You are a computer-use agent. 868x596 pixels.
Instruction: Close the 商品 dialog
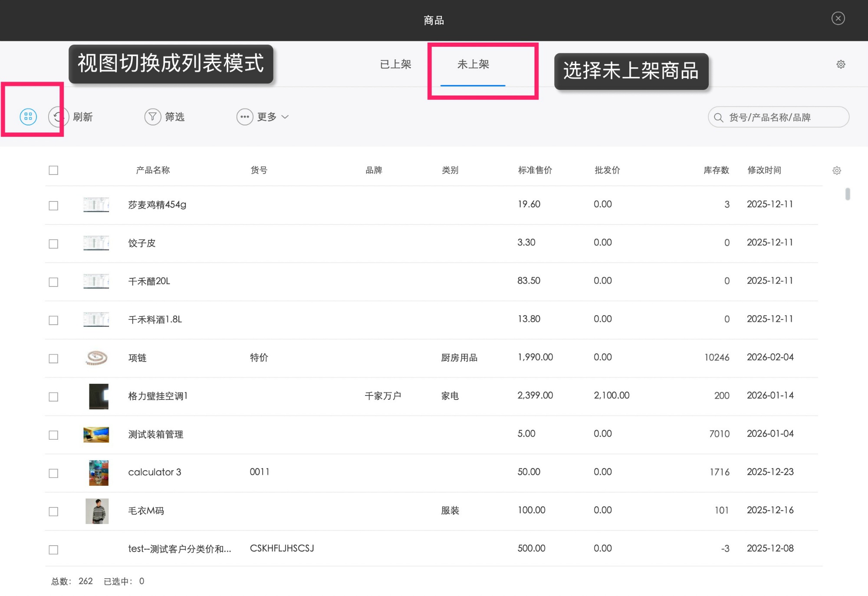pyautogui.click(x=838, y=18)
